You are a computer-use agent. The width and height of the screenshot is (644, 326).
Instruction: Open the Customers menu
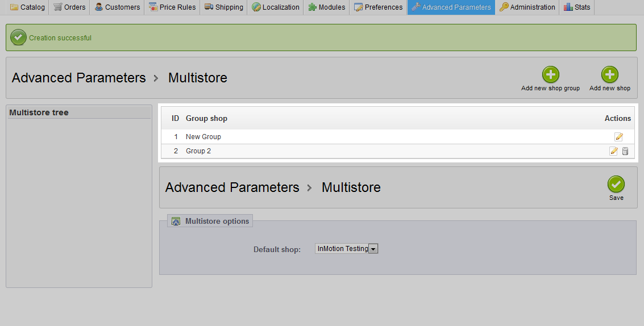(x=117, y=7)
